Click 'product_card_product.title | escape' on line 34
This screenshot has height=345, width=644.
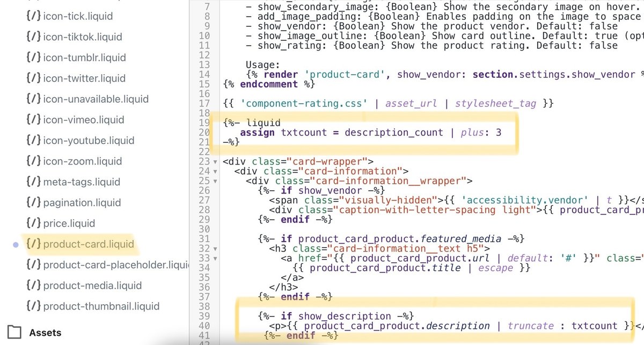[x=411, y=268]
